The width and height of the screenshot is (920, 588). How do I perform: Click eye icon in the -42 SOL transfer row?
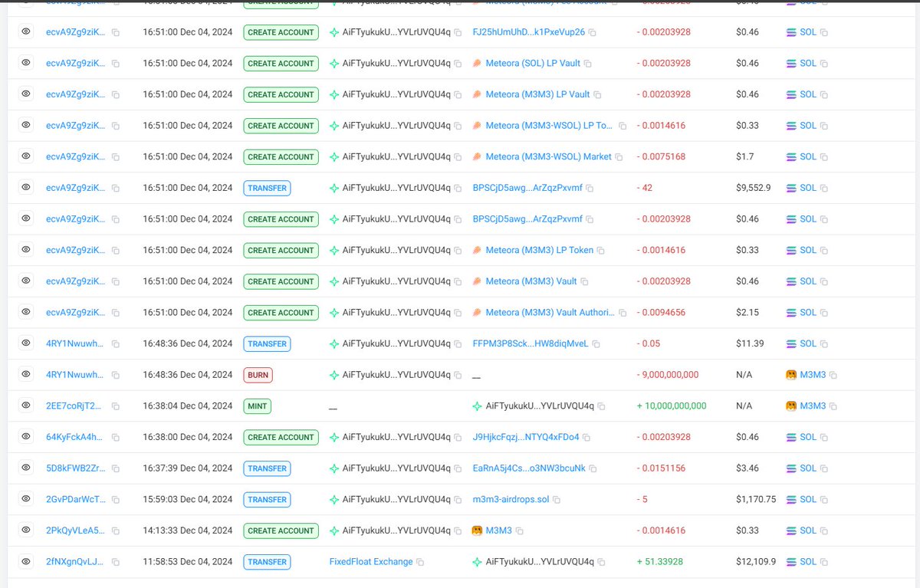click(25, 187)
